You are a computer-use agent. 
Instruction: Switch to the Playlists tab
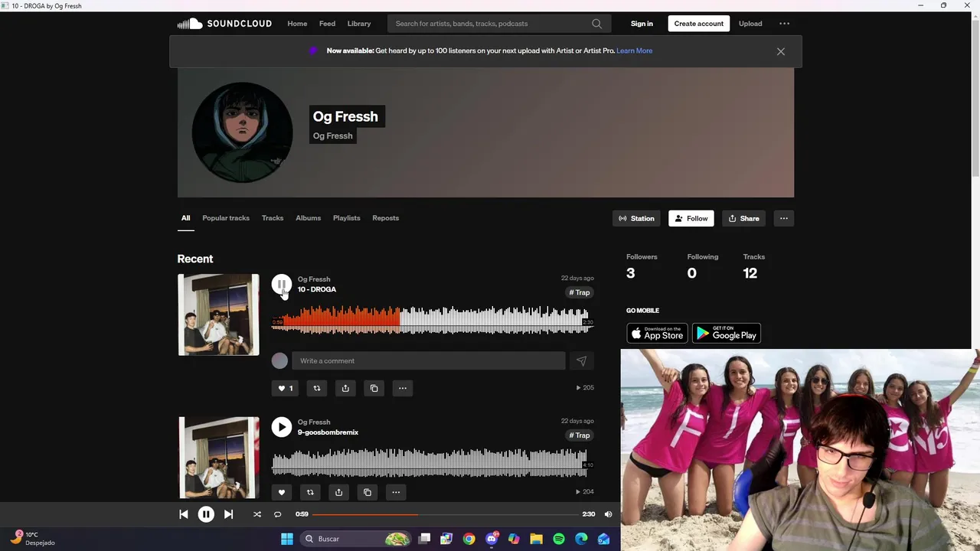click(x=346, y=218)
